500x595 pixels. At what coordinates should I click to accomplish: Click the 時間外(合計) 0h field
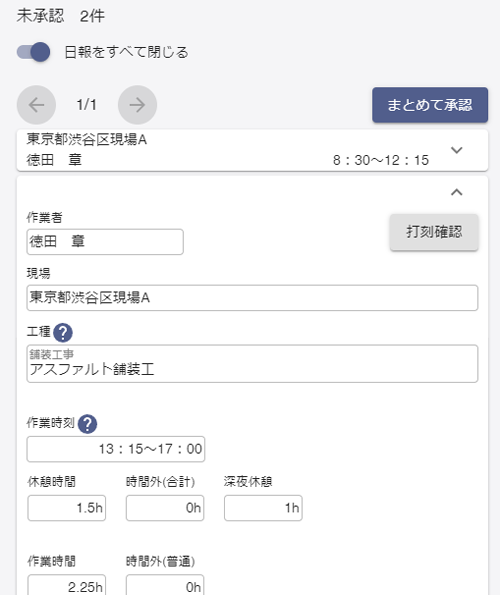coord(165,508)
